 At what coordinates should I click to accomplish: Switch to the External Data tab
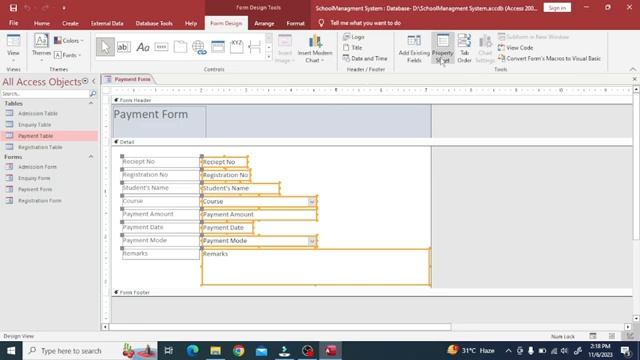point(107,23)
